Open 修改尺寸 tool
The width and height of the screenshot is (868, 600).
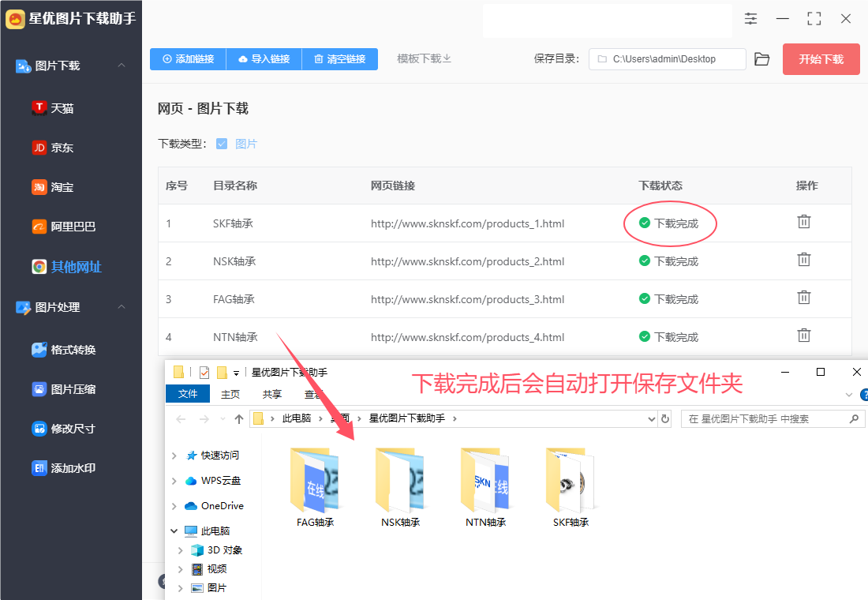pyautogui.click(x=64, y=428)
